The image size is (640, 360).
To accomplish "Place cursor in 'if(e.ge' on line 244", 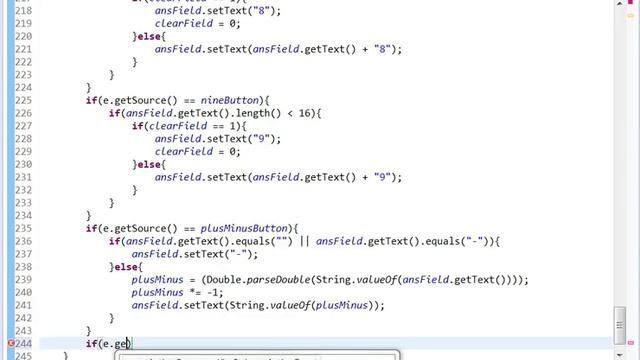I will (108, 344).
